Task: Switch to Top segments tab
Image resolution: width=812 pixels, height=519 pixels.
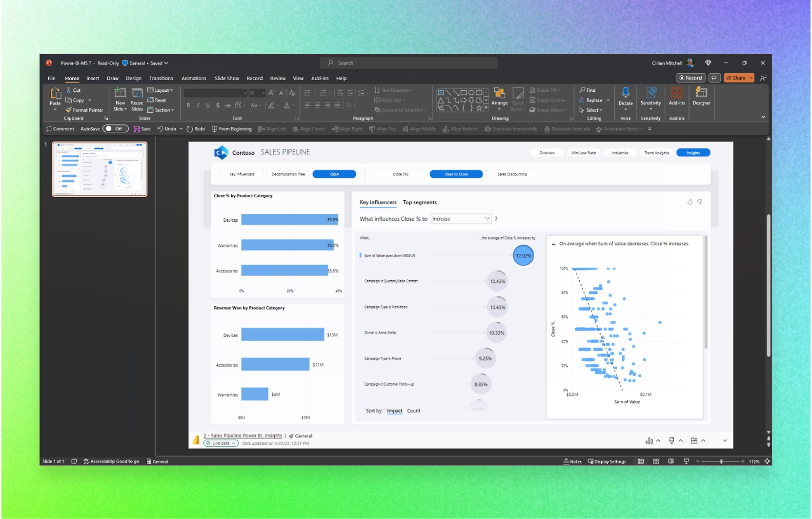Action: pyautogui.click(x=420, y=202)
